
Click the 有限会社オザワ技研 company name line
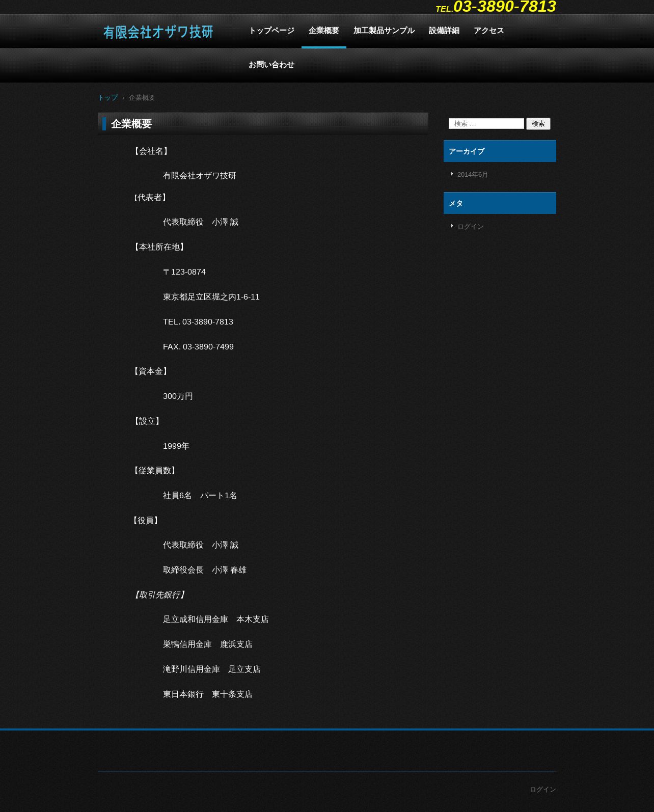200,176
